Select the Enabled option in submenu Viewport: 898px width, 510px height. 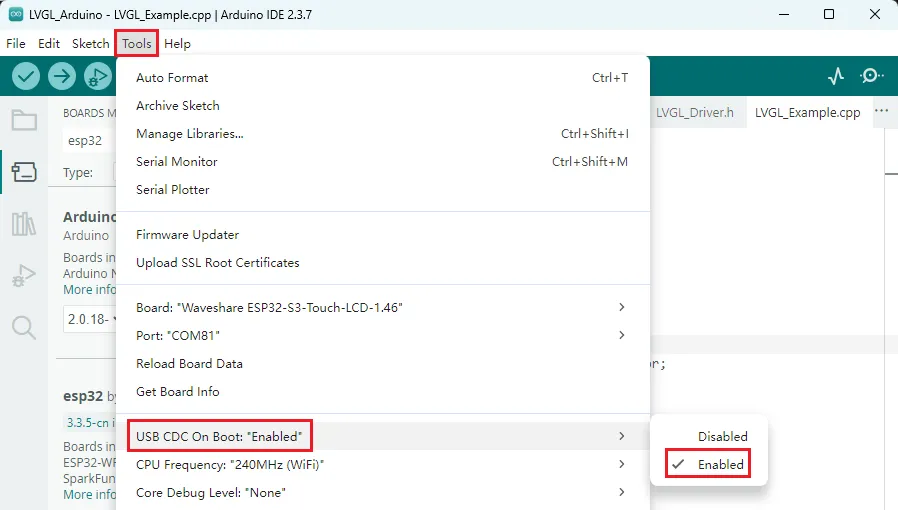(x=708, y=464)
